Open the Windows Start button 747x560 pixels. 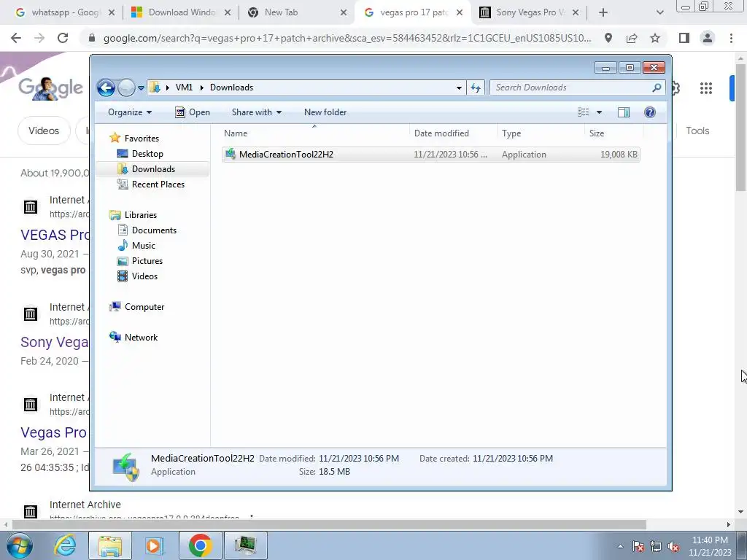click(x=20, y=545)
